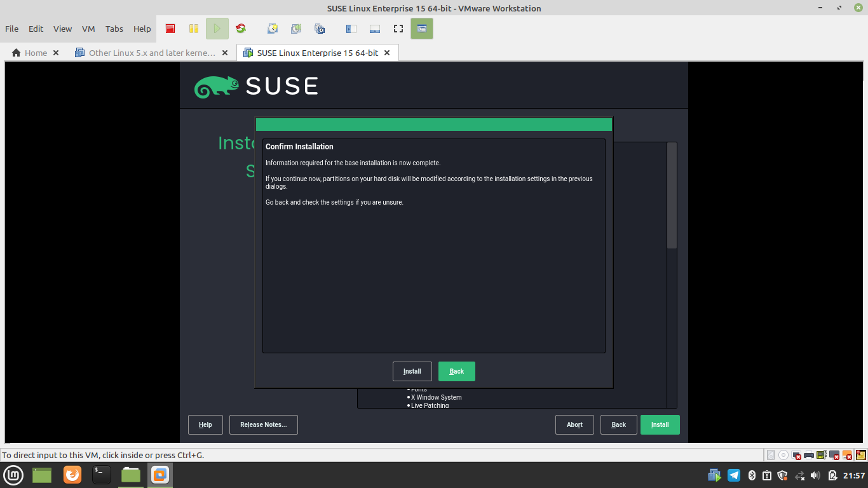The width and height of the screenshot is (868, 488).
Task: Click the Back button next to Abort
Action: pos(619,424)
